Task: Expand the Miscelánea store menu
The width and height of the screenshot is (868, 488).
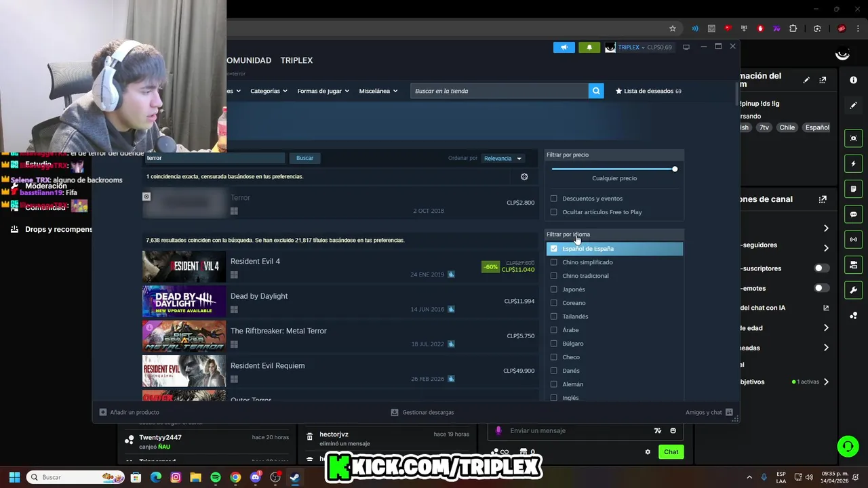Action: point(378,91)
